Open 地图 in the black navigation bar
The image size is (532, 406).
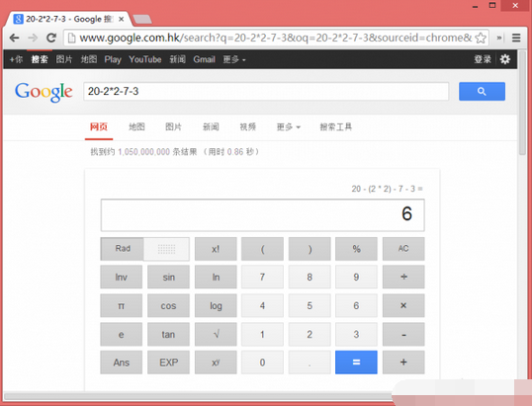click(x=89, y=59)
